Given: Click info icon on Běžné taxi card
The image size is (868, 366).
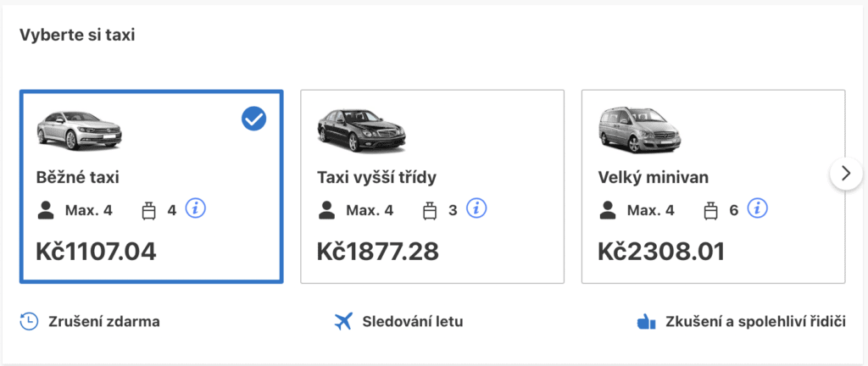Looking at the screenshot, I should pyautogui.click(x=196, y=208).
